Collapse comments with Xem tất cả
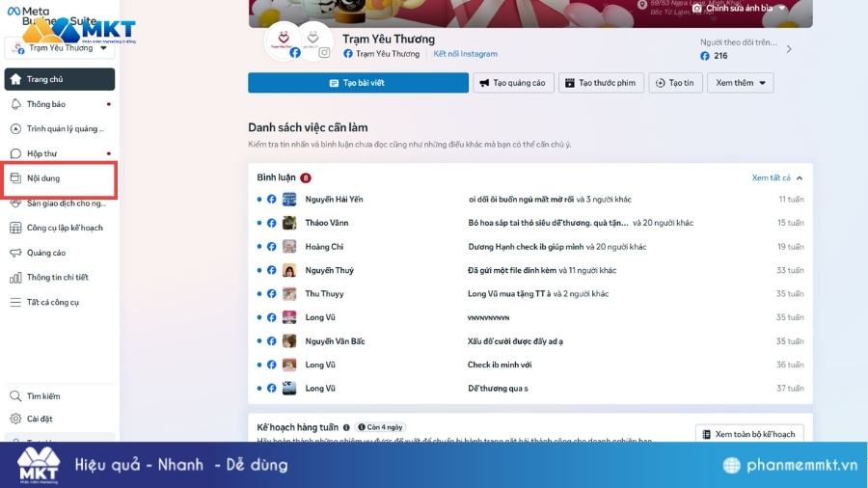868x488 pixels. click(x=776, y=177)
